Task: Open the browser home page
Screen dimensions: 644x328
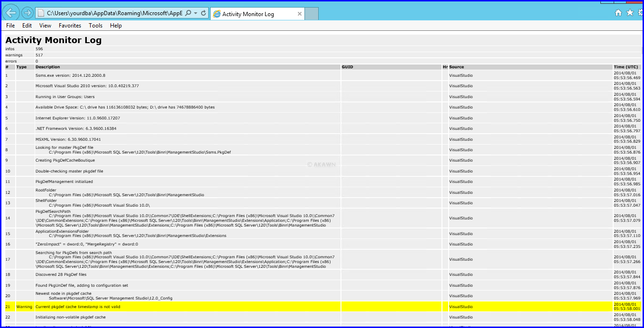Action: click(618, 12)
